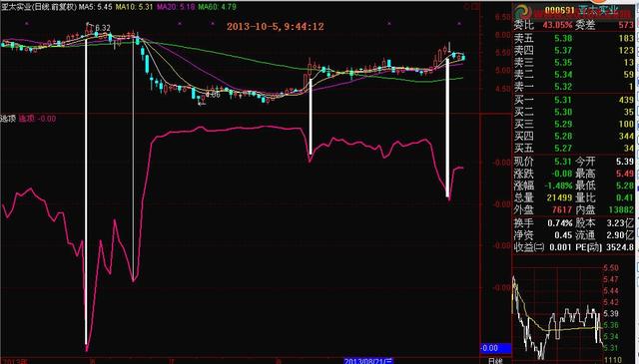This screenshot has width=639, height=364.
Task: Click the swirl logo icon beside stock code
Action: (x=520, y=11)
